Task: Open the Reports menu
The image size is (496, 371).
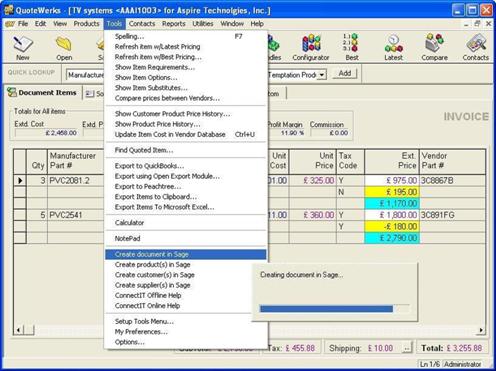Action: click(174, 24)
